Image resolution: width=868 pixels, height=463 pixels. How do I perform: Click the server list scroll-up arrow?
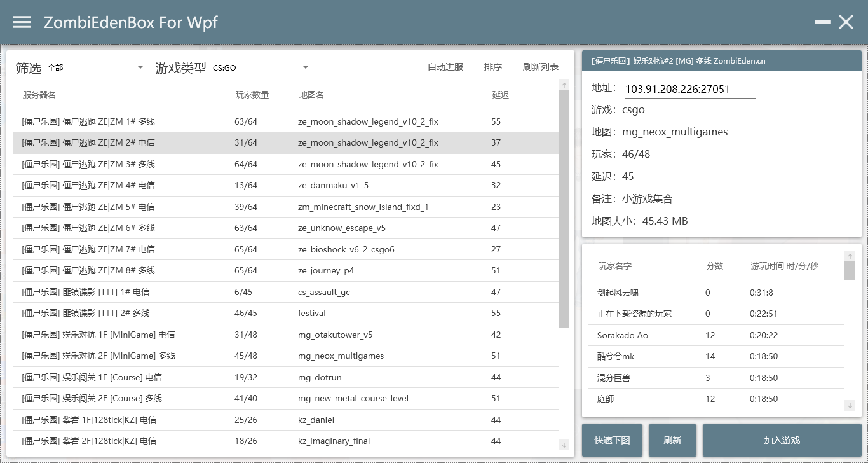pyautogui.click(x=564, y=84)
